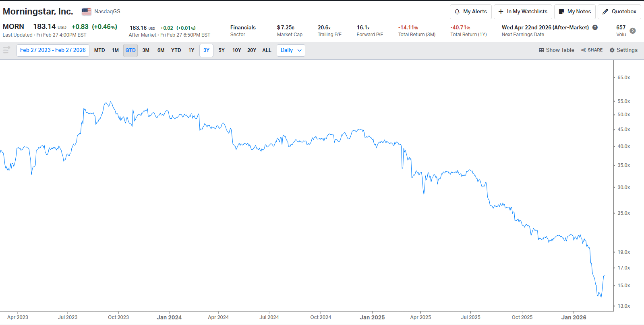Click the +0.83 price change value

[80, 27]
